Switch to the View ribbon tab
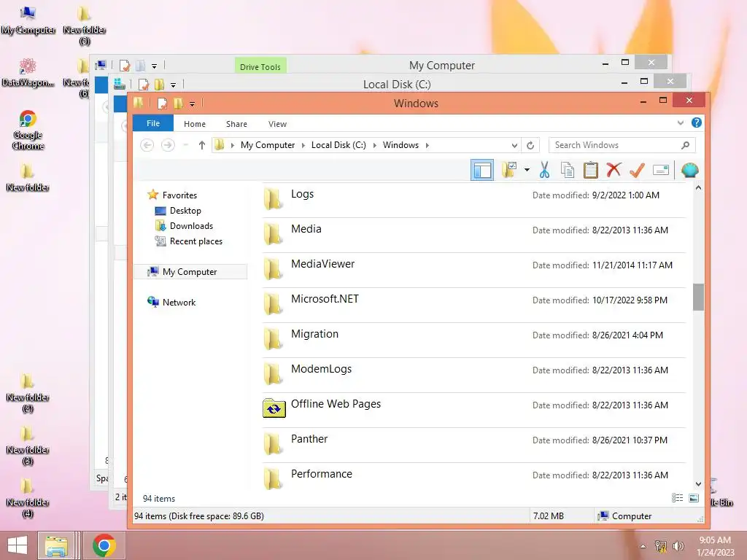This screenshot has height=560, width=747. click(x=277, y=124)
